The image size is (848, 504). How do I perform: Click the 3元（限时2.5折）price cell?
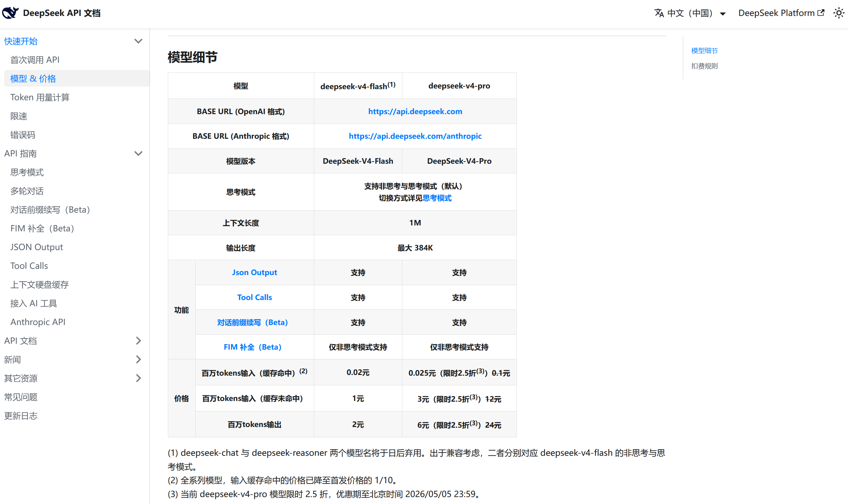[x=459, y=399]
